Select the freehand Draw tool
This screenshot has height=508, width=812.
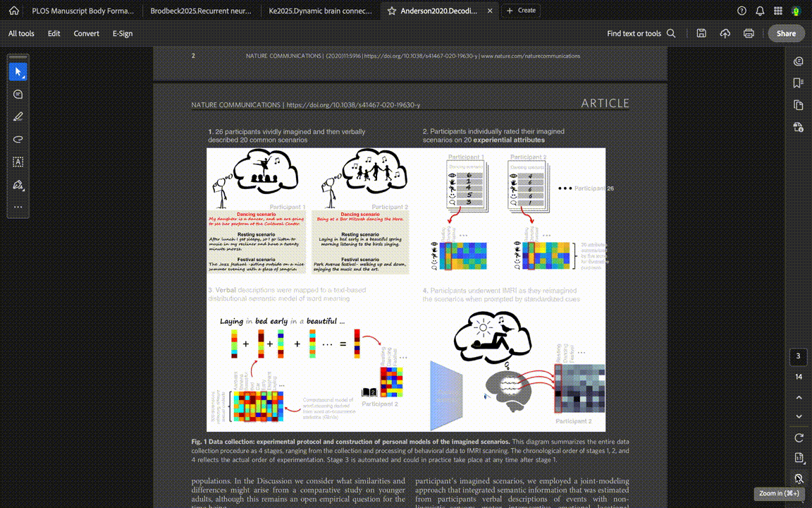click(x=18, y=139)
